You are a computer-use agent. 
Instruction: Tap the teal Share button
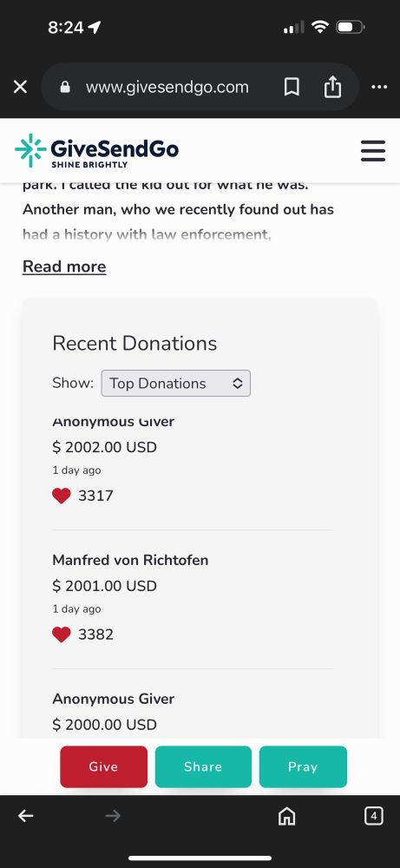pyautogui.click(x=203, y=766)
